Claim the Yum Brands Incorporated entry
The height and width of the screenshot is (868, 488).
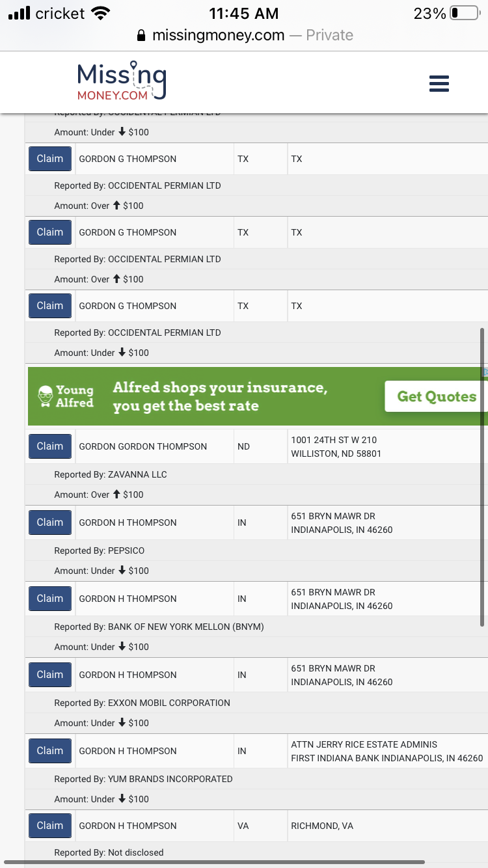[x=50, y=751]
